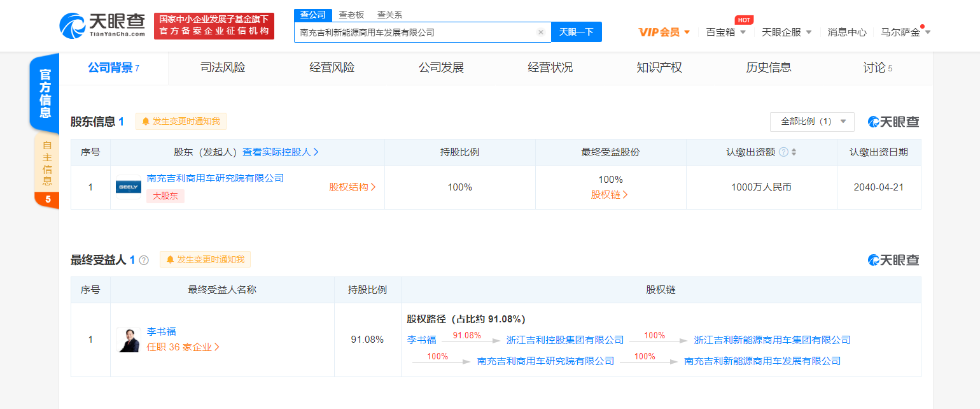Expand the VIP会员 menu
This screenshot has width=980, height=409.
[x=664, y=32]
